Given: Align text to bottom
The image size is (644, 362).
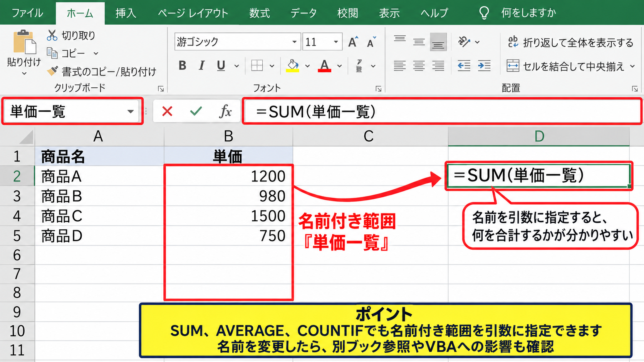Looking at the screenshot, I should [x=438, y=42].
